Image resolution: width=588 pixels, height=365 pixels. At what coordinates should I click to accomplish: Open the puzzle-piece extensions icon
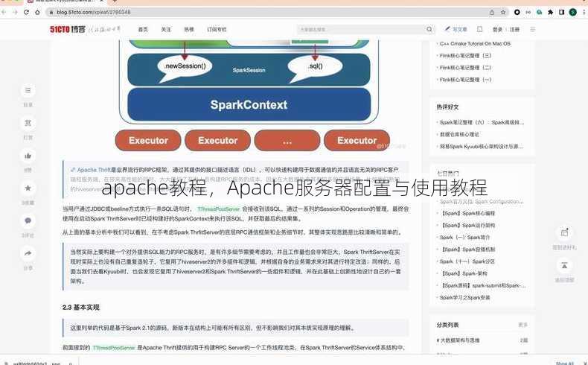pyautogui.click(x=550, y=12)
